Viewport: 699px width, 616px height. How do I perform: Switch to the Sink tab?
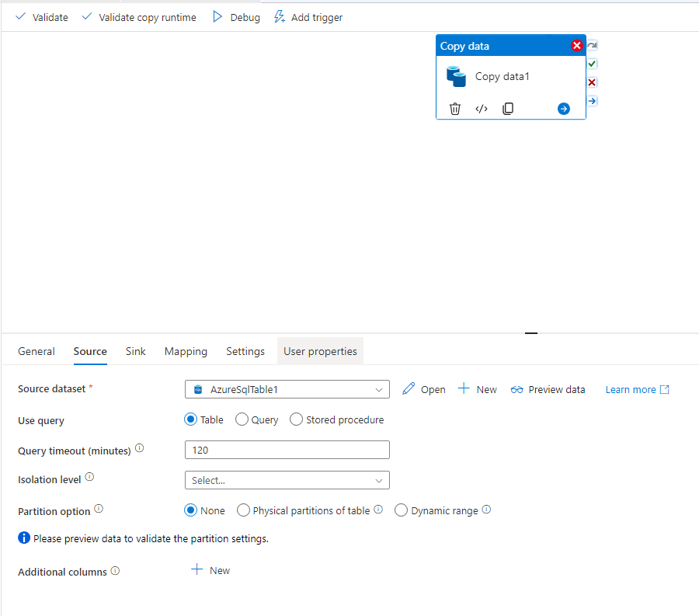[x=135, y=351]
